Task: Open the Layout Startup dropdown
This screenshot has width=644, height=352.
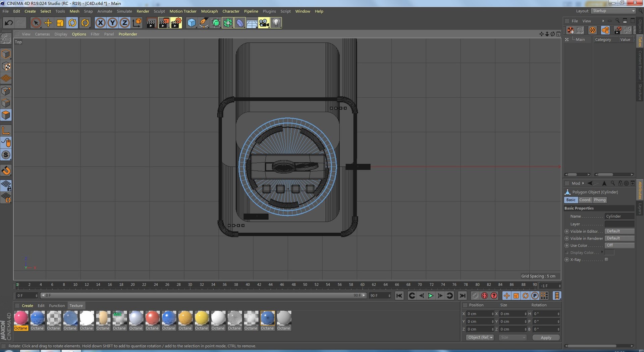Action: pyautogui.click(x=613, y=11)
